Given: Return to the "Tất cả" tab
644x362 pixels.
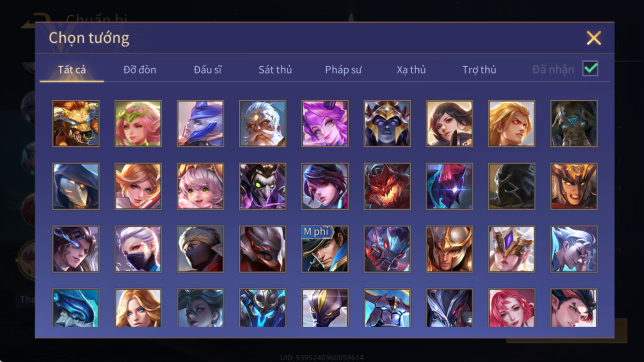Looking at the screenshot, I should click(72, 69).
